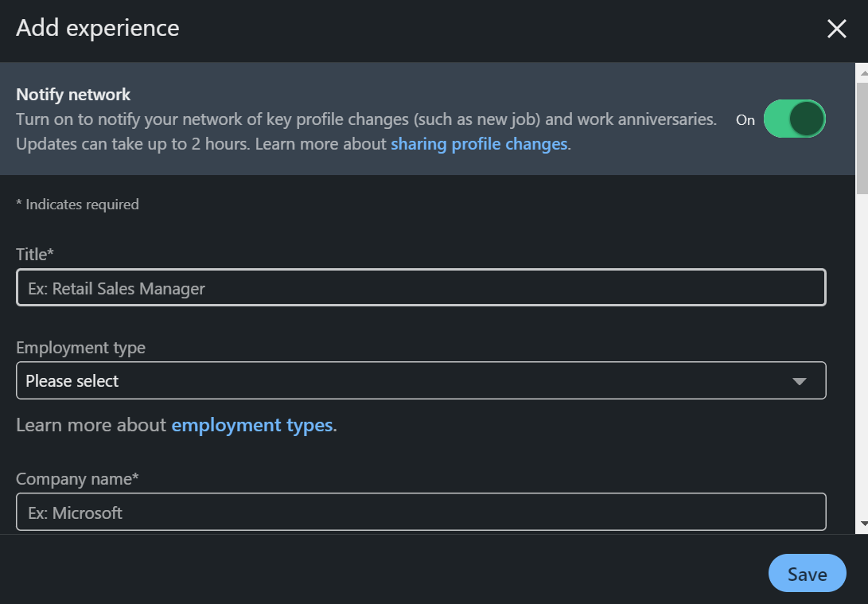
Task: Turn off the Notify network toggle
Action: (794, 119)
